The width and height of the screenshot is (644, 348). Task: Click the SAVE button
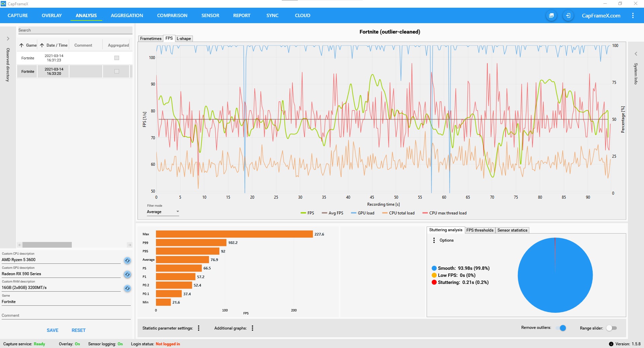pos(52,330)
